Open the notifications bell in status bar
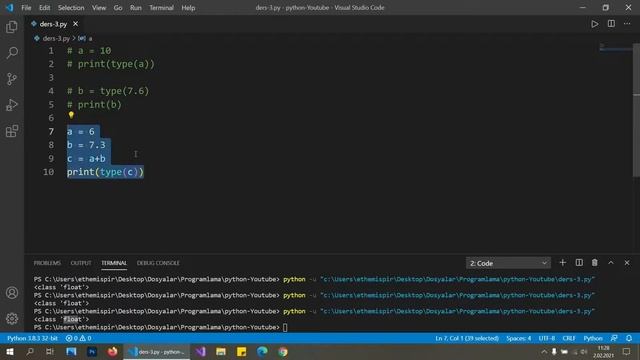 [x=629, y=338]
